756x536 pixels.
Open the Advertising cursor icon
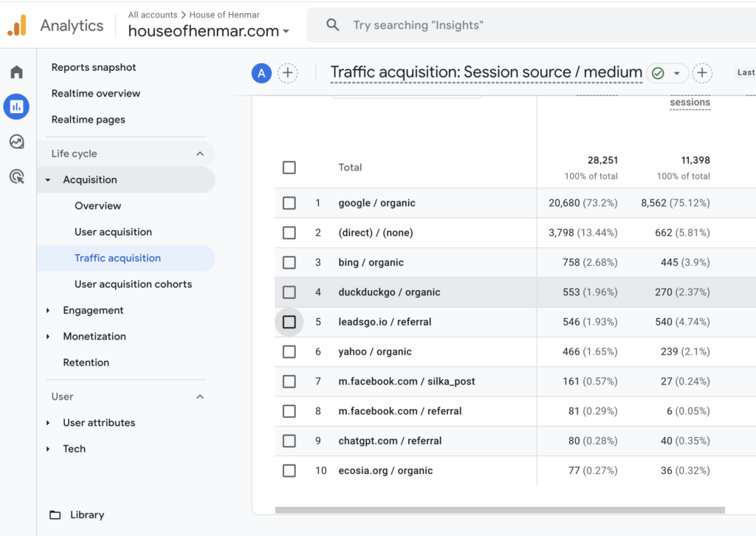point(17,177)
